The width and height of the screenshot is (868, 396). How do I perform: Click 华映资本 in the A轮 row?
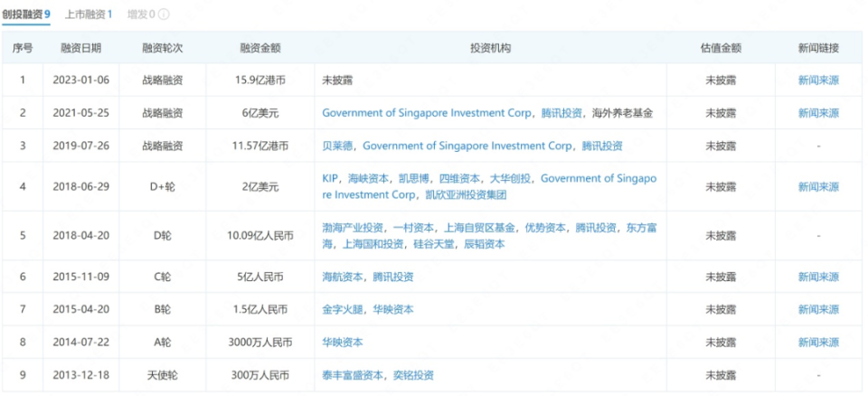click(x=344, y=343)
